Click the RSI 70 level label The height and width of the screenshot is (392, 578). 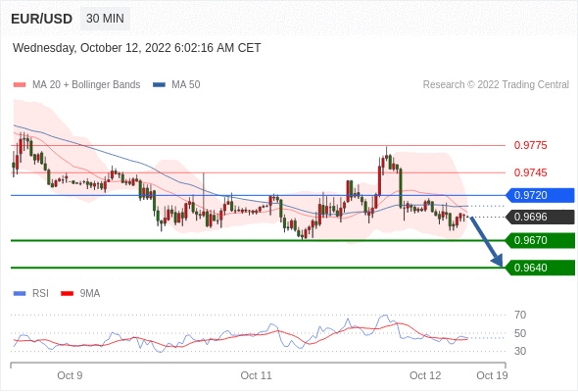tap(520, 315)
